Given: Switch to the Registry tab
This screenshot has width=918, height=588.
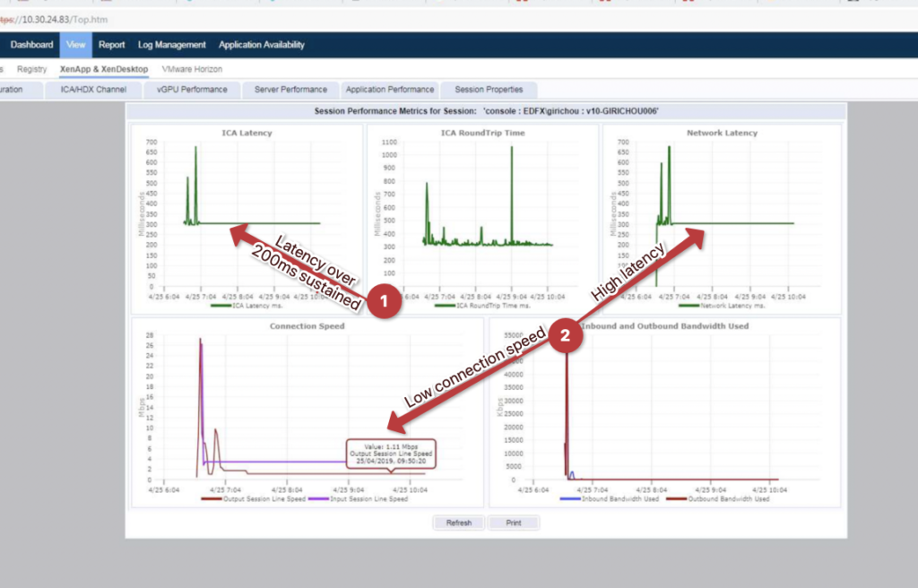Looking at the screenshot, I should tap(32, 68).
